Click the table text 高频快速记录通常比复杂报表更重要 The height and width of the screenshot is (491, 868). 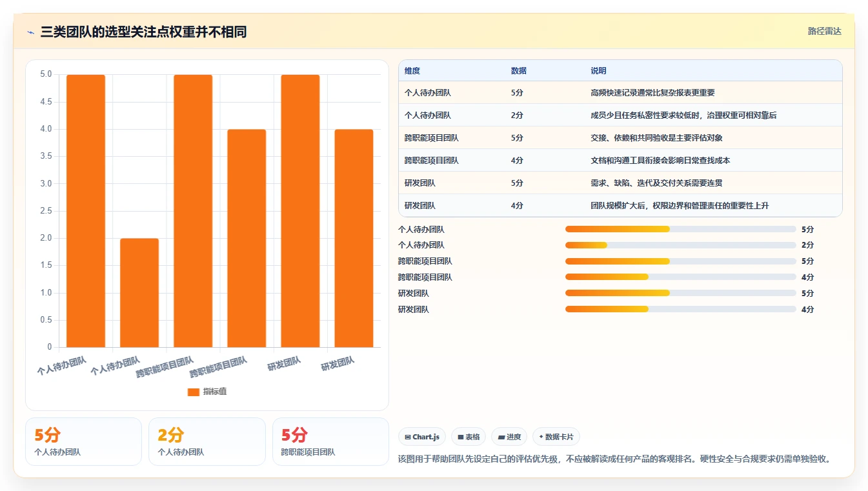point(652,93)
